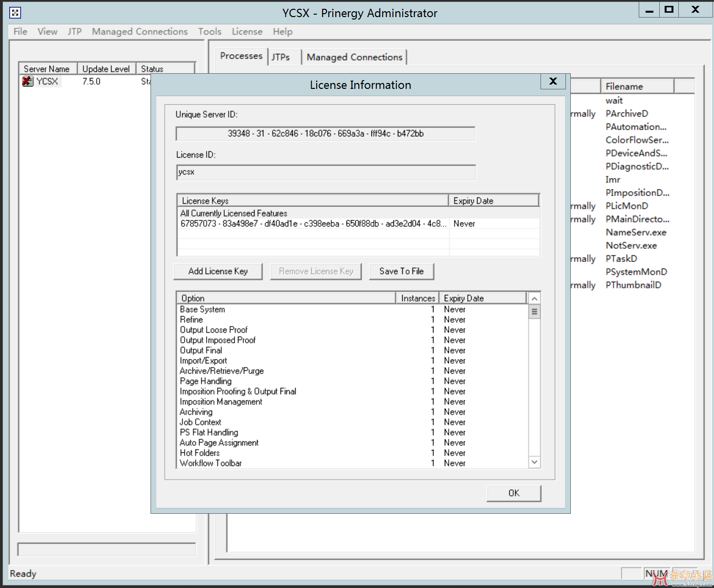The height and width of the screenshot is (588, 714).
Task: Select the 'Auto Page Assignment' option row
Action: pyautogui.click(x=353, y=442)
